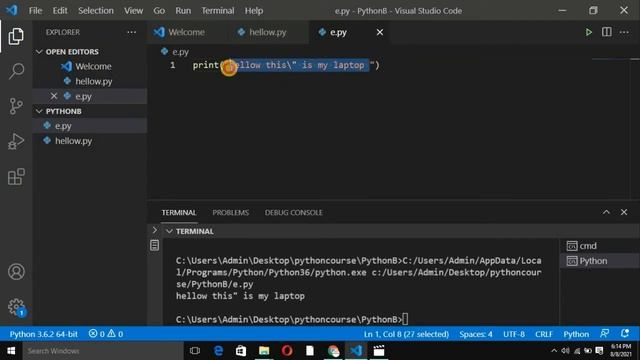Open the Run and Debug view
The width and height of the screenshot is (640, 360).
(x=16, y=141)
